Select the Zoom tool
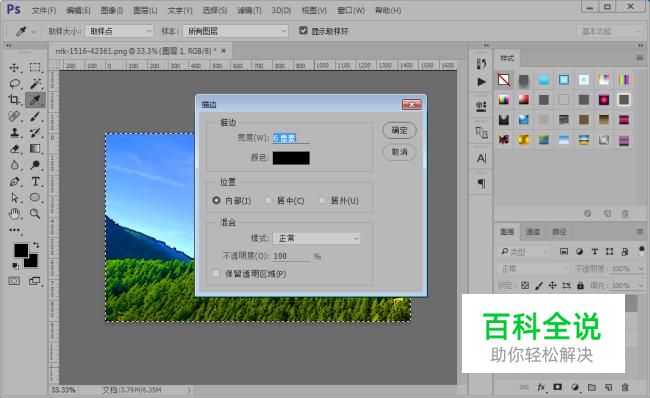The height and width of the screenshot is (398, 650). point(35,214)
